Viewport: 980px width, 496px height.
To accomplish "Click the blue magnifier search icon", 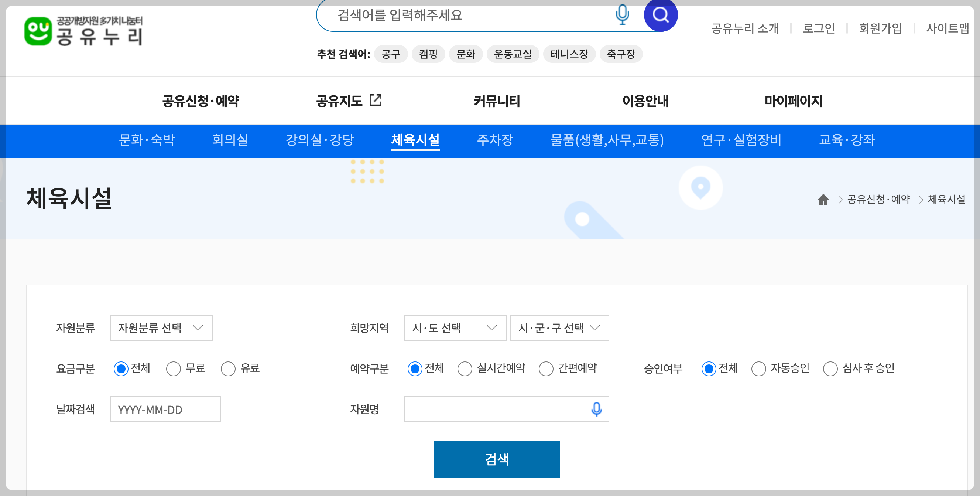I will point(661,15).
